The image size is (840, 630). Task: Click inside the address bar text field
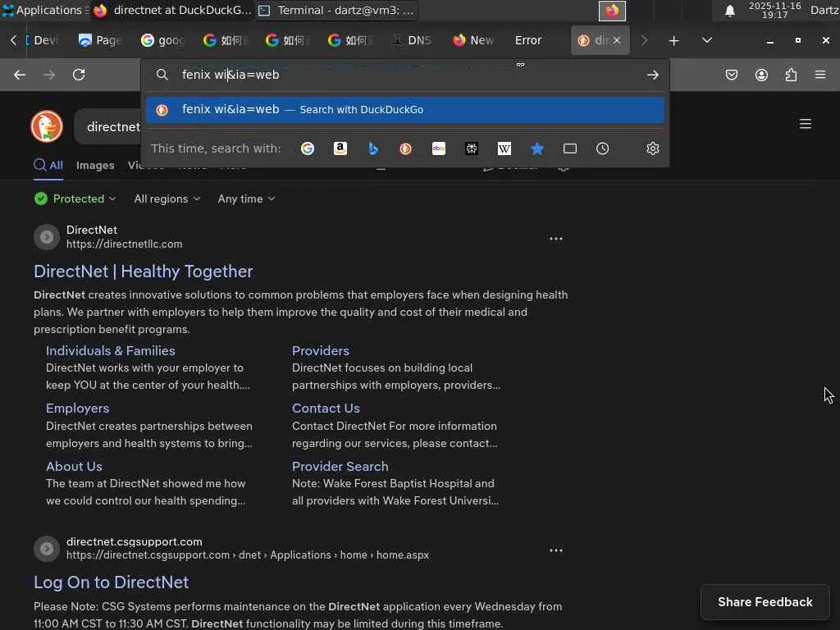click(x=407, y=75)
